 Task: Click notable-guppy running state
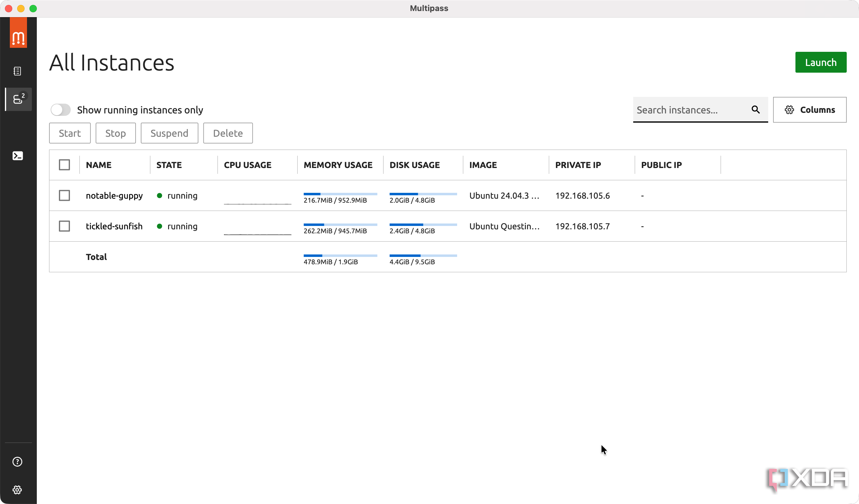(x=177, y=196)
